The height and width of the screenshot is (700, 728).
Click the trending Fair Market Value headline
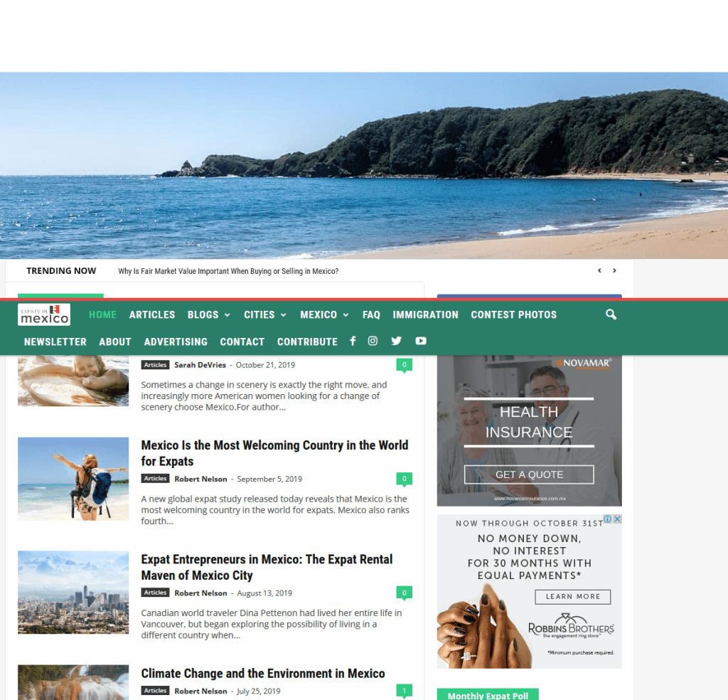[x=228, y=271]
